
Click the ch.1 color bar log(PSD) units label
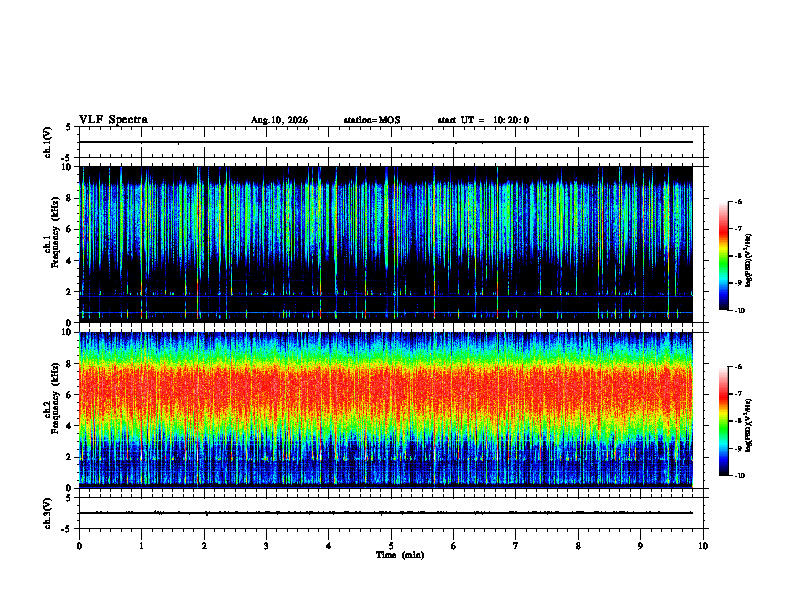tap(749, 260)
